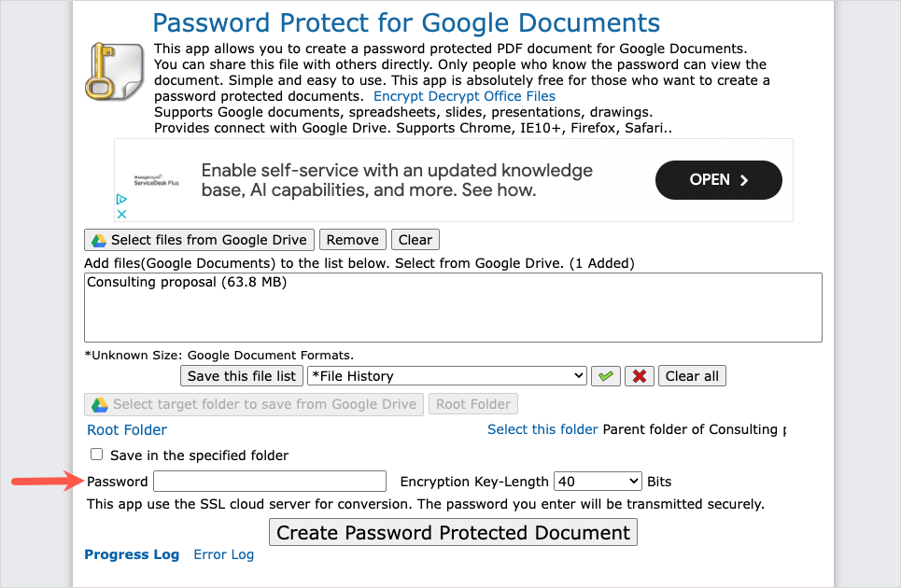This screenshot has height=588, width=901.
Task: Select Consulting proposal in file list
Action: pos(187,282)
